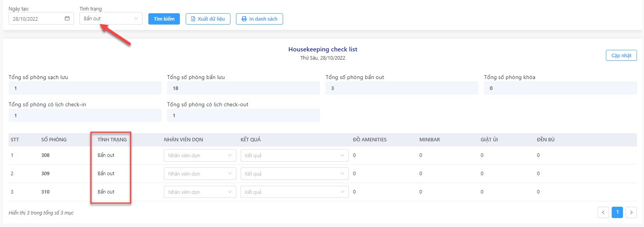Image resolution: width=644 pixels, height=227 pixels.
Task: Click the SỐ PHÒNG column header
Action: click(x=54, y=139)
